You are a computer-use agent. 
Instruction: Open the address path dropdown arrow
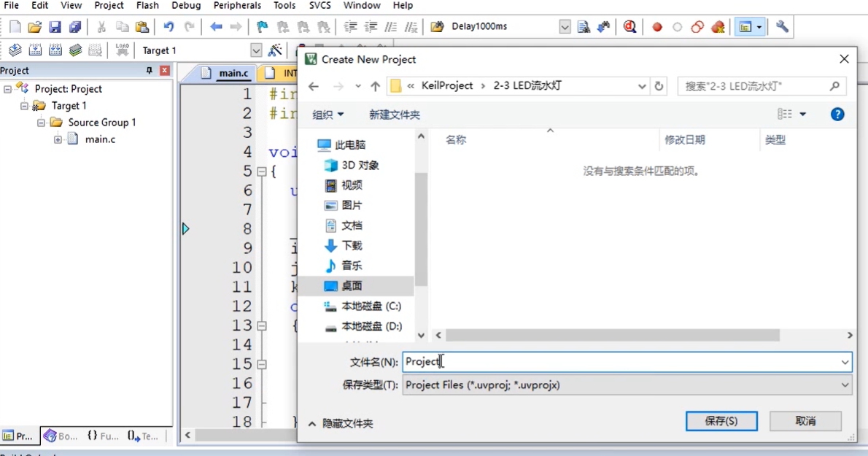[642, 86]
